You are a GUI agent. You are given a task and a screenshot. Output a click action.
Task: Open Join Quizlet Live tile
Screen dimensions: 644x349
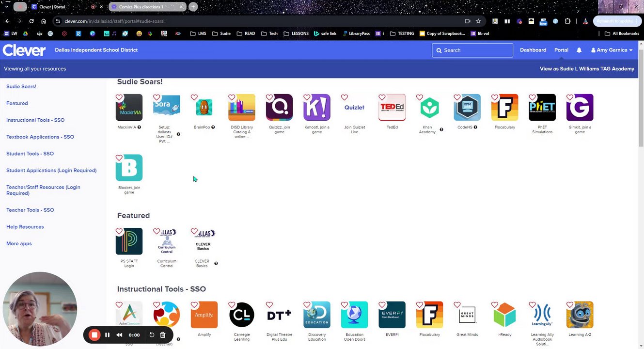tap(354, 108)
